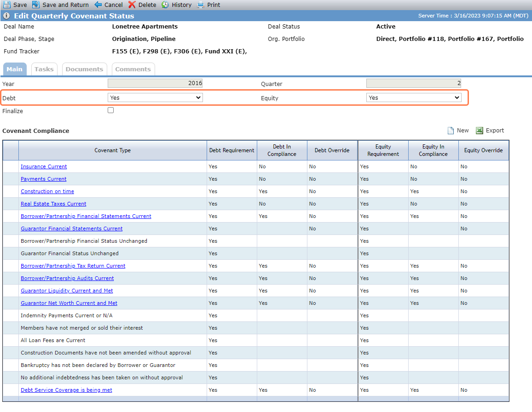Viewport: 532px width, 412px height.
Task: Open History via the clock icon
Action: click(x=165, y=5)
